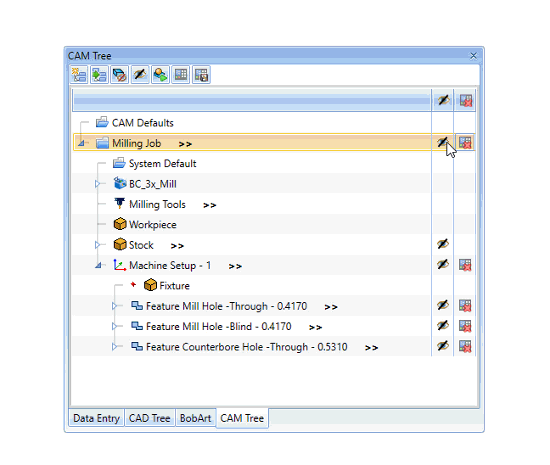
Task: Expand the BC_3x_Mill tree node
Action: 98,184
